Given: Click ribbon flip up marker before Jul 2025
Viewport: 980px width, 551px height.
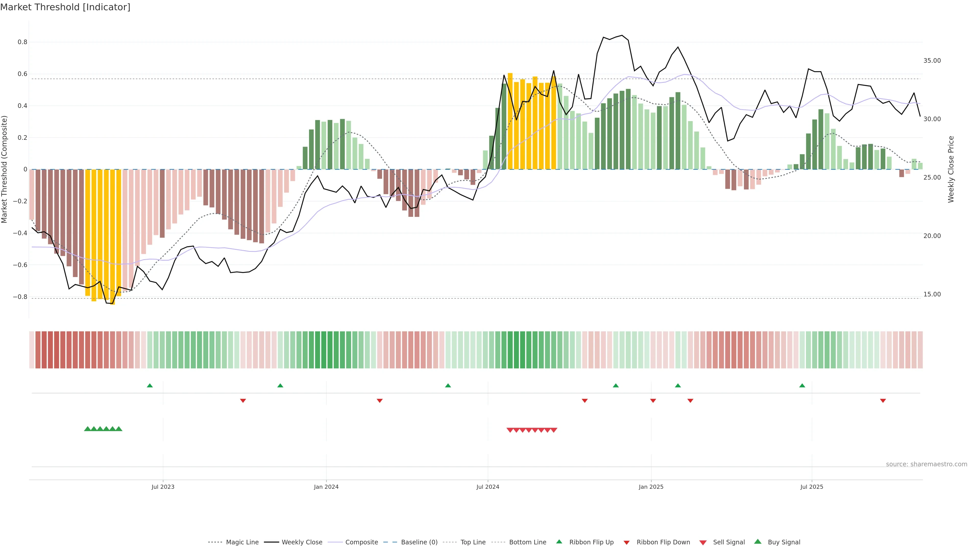Looking at the screenshot, I should pyautogui.click(x=802, y=386).
